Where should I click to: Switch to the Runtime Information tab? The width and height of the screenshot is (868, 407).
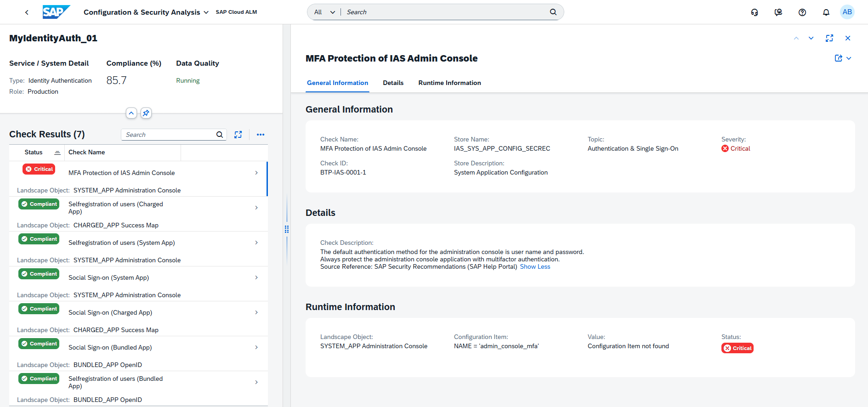[449, 83]
